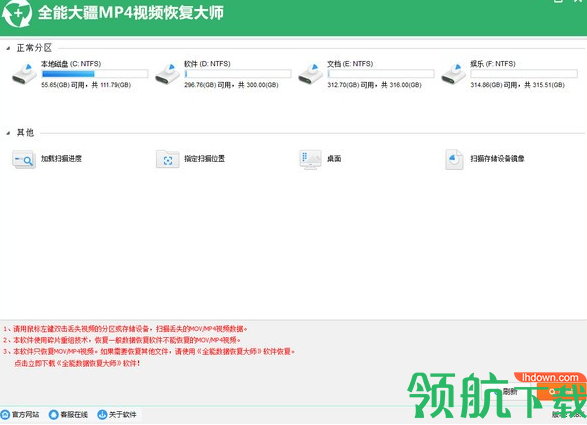This screenshot has height=425, width=587.
Task: Click the 全能大疆MP4视频恢复大师 title
Action: coord(131,13)
